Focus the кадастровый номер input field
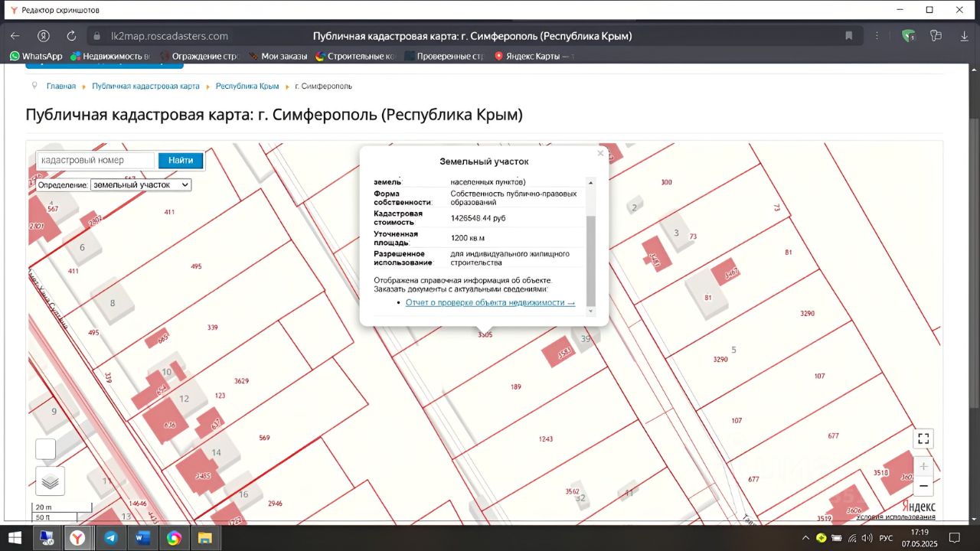The width and height of the screenshot is (980, 551). click(96, 161)
